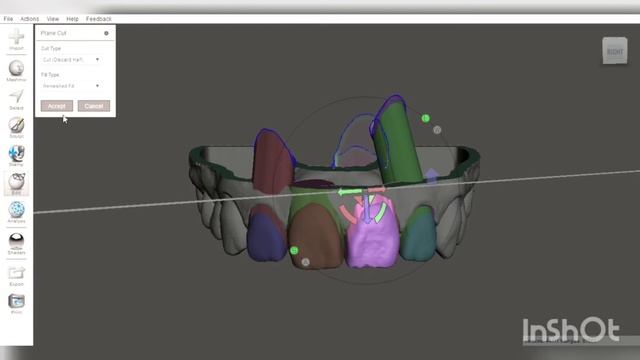Open the Feedback menu
The image size is (640, 360).
[98, 19]
